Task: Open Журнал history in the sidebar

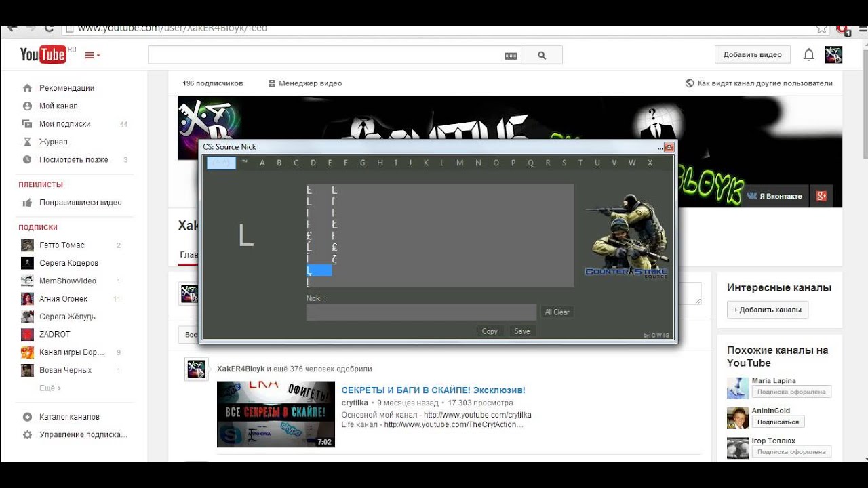Action: tap(53, 142)
